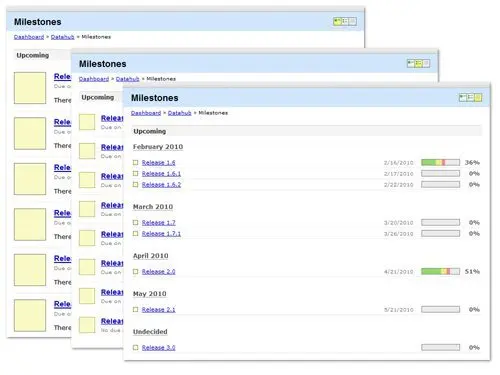Go to Datahub breadcrumb in middle window
The height and width of the screenshot is (375, 500).
click(x=127, y=79)
